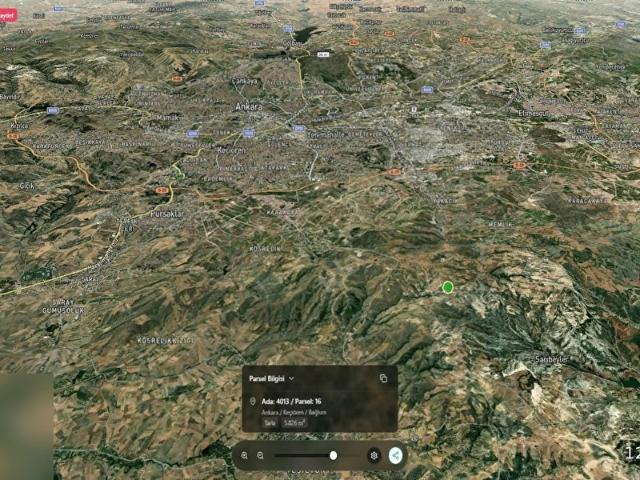The image size is (640, 480).
Task: Expand the Parsel Bilgisi dropdown chevron
Action: coord(291,379)
